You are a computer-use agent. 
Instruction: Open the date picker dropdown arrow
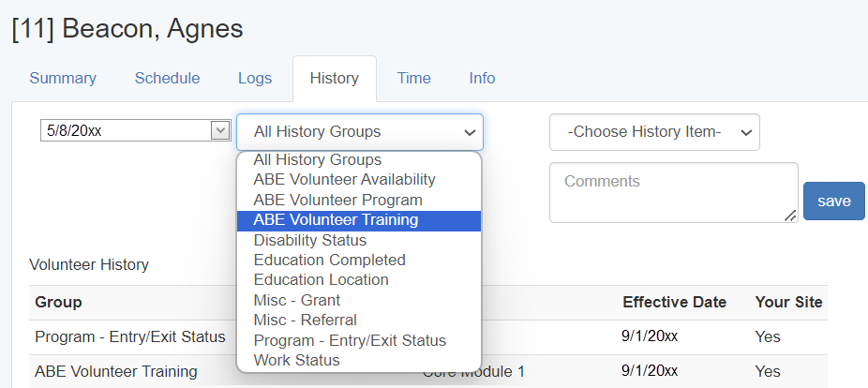(220, 131)
